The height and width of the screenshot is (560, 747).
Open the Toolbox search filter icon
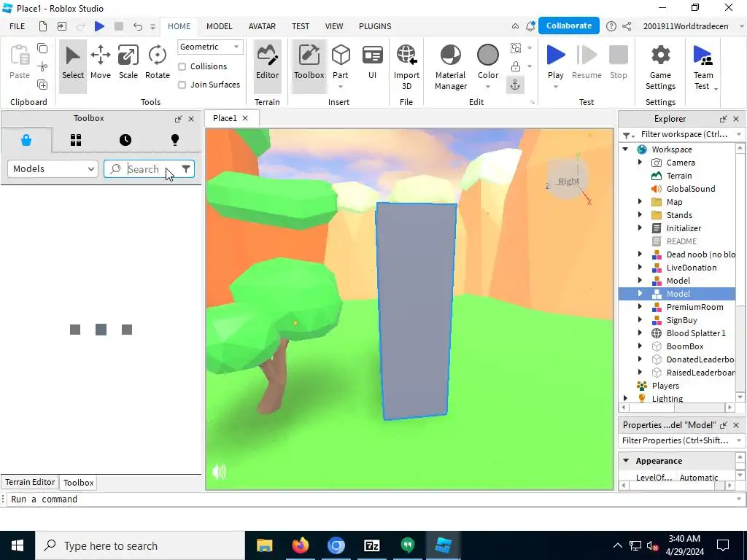(186, 168)
